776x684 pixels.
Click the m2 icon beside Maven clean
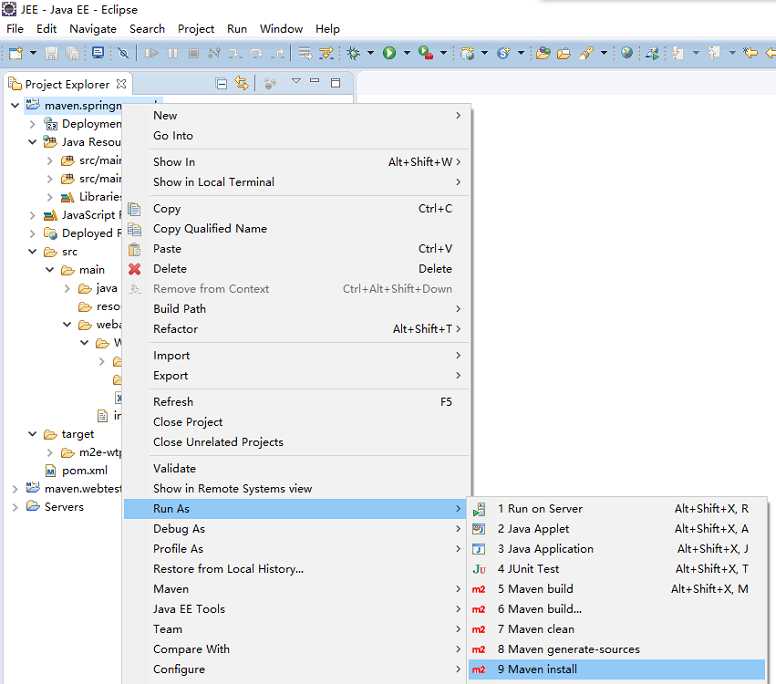tap(479, 630)
